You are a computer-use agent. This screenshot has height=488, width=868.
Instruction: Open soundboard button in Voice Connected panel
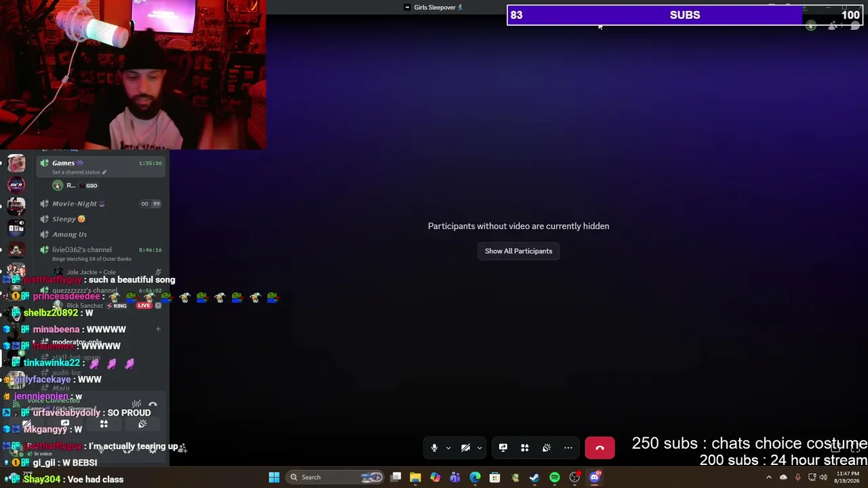142,424
